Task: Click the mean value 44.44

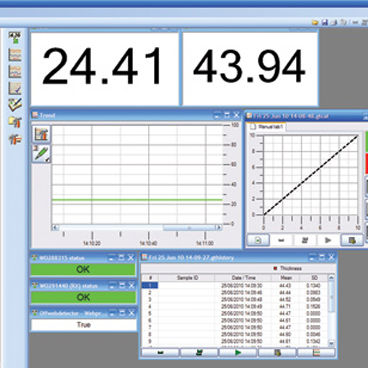Action: click(x=285, y=292)
